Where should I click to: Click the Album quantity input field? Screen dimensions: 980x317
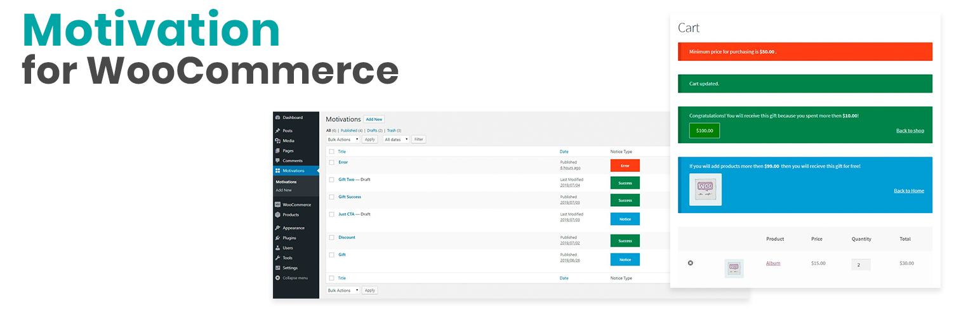pyautogui.click(x=860, y=264)
